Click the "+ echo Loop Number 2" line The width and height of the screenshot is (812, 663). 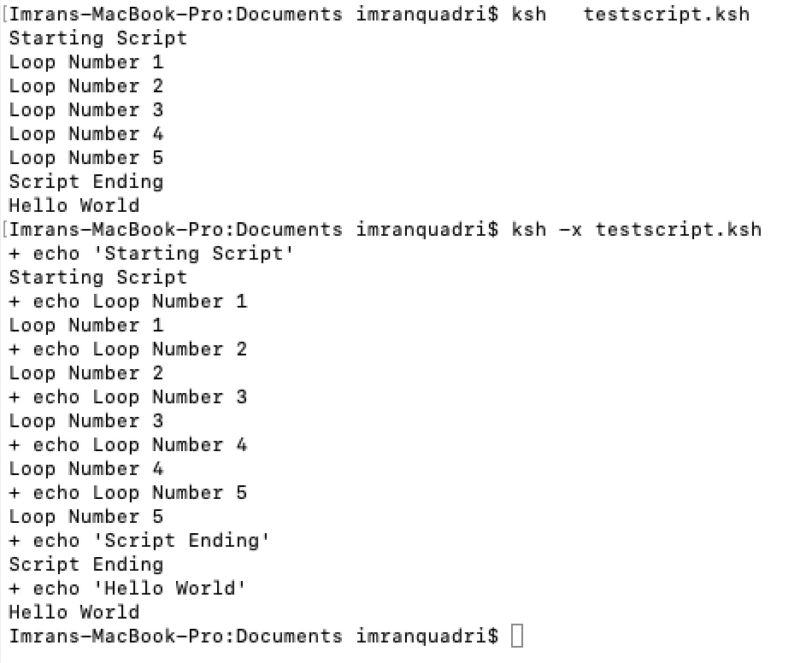point(127,349)
